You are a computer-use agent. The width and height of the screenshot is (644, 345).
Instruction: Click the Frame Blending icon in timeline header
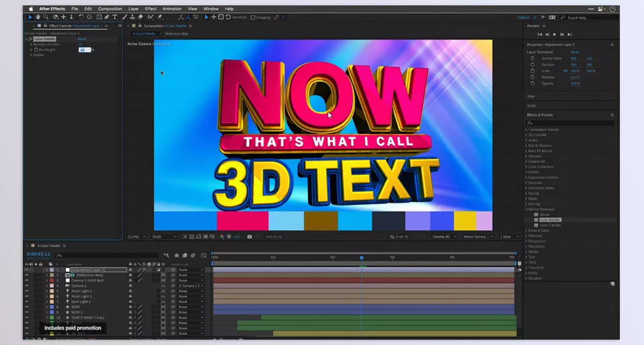pos(185,256)
